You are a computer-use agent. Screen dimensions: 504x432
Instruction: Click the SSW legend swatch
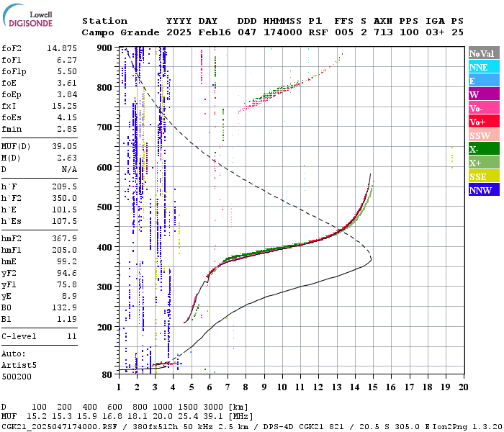click(x=484, y=135)
